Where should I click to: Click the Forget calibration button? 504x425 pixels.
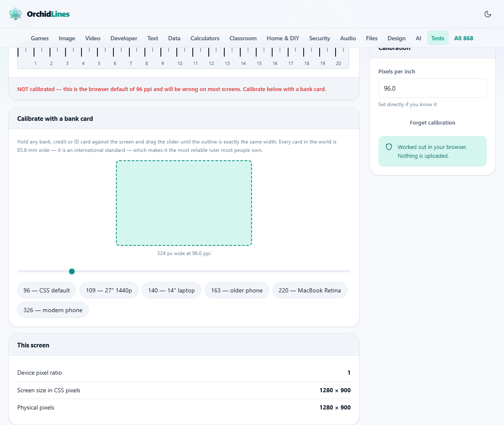[x=433, y=123]
